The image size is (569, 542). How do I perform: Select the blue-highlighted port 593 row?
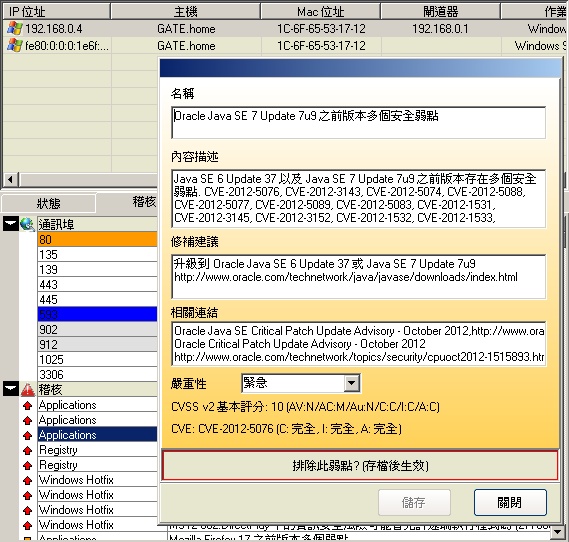click(x=97, y=314)
